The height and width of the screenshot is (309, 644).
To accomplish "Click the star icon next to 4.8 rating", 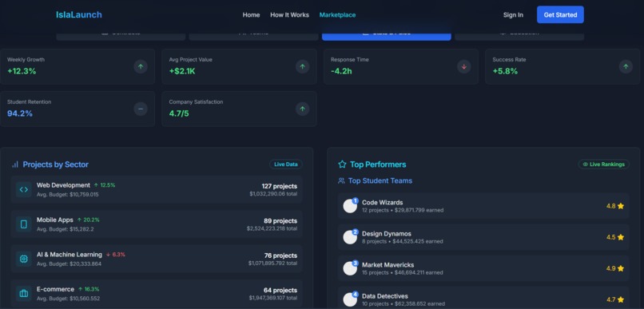I will (621, 206).
